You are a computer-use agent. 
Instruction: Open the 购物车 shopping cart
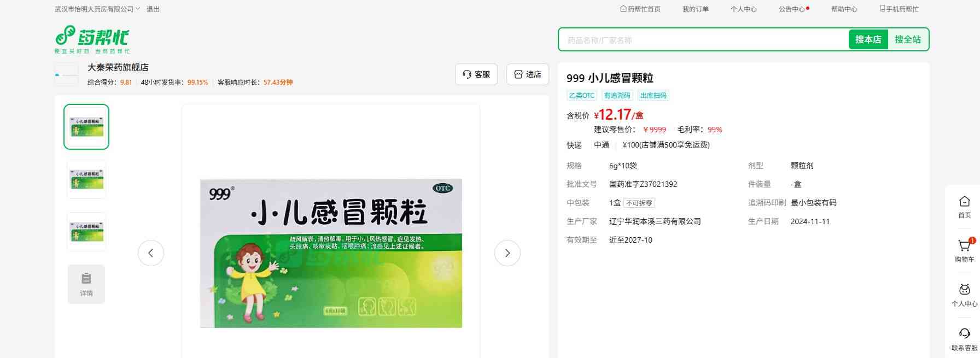964,250
